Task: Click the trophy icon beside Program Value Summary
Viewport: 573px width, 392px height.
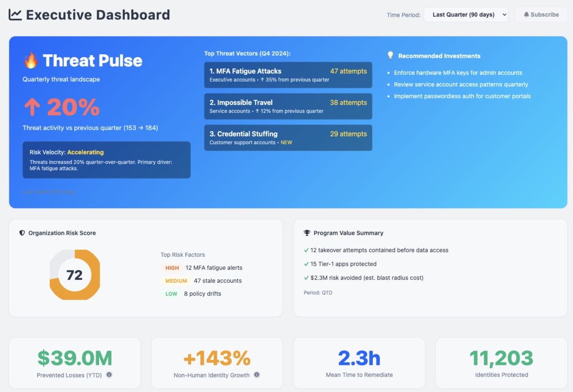Action: [306, 233]
